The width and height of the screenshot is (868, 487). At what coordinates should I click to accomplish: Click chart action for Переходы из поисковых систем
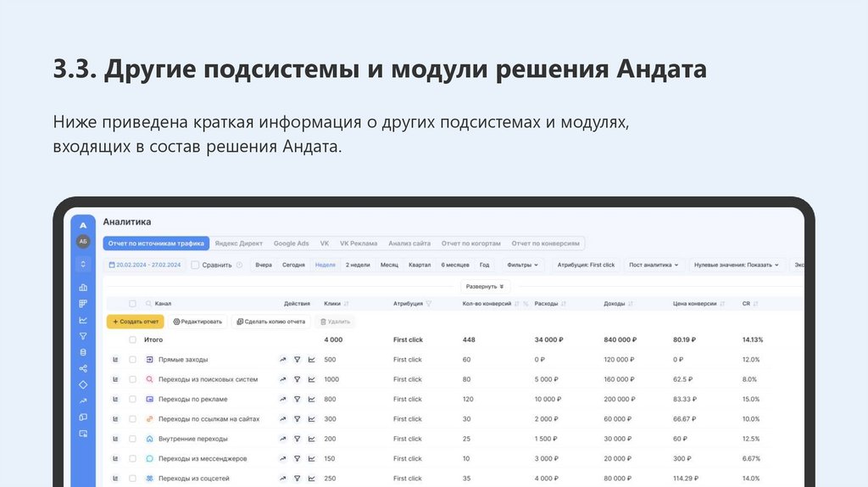pos(312,379)
